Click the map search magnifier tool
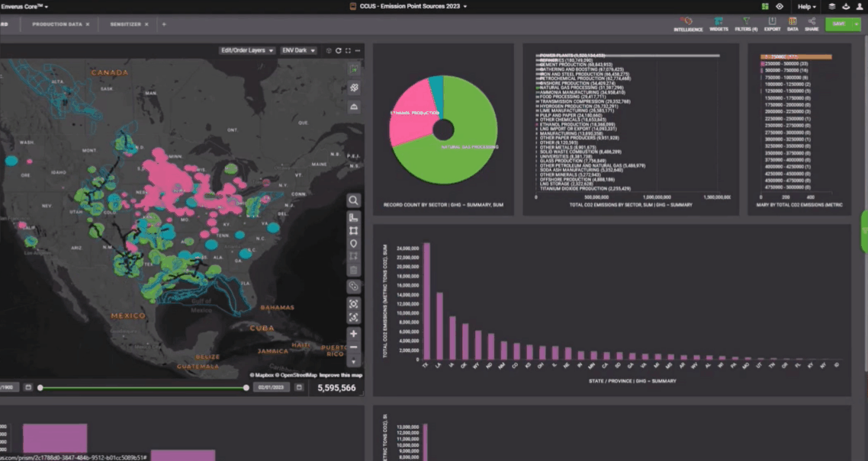This screenshot has height=461, width=868. click(x=354, y=200)
